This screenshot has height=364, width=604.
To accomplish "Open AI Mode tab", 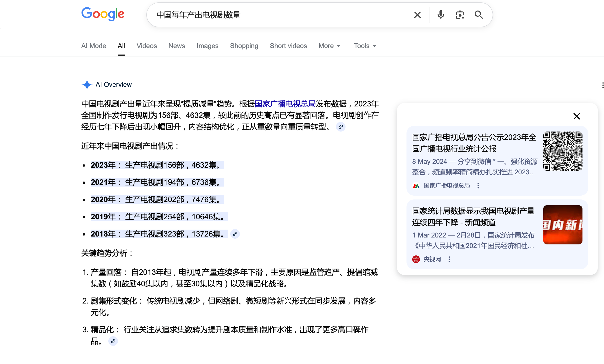I will point(94,46).
